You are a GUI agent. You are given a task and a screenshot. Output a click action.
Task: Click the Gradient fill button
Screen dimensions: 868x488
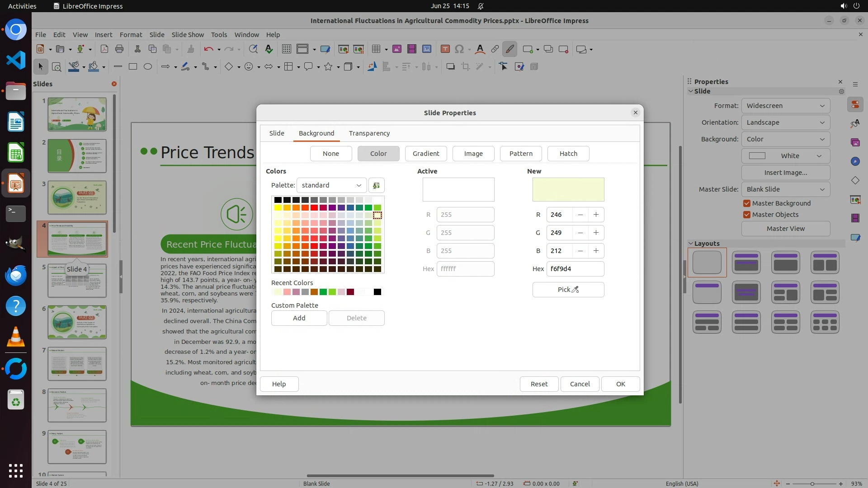tap(425, 154)
